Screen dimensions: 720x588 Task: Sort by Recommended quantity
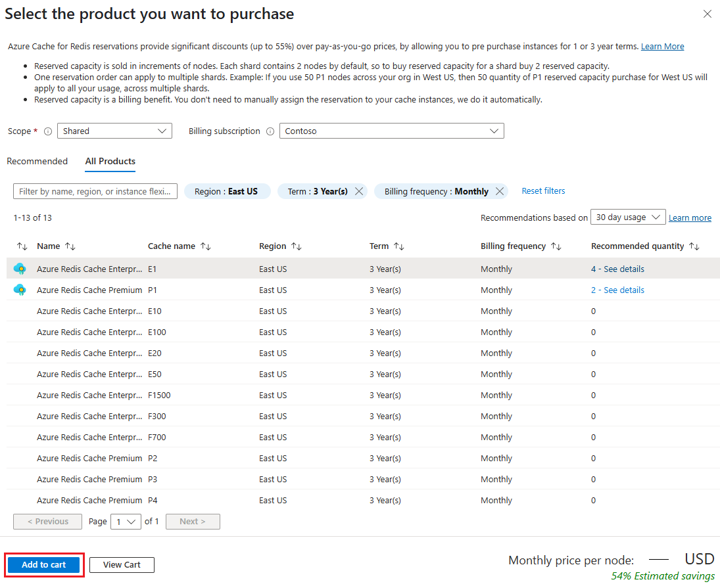pyautogui.click(x=694, y=246)
